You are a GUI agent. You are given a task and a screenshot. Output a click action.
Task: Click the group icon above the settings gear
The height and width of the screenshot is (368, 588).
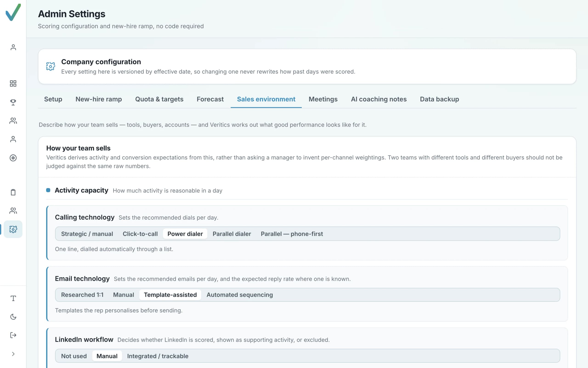click(x=13, y=211)
